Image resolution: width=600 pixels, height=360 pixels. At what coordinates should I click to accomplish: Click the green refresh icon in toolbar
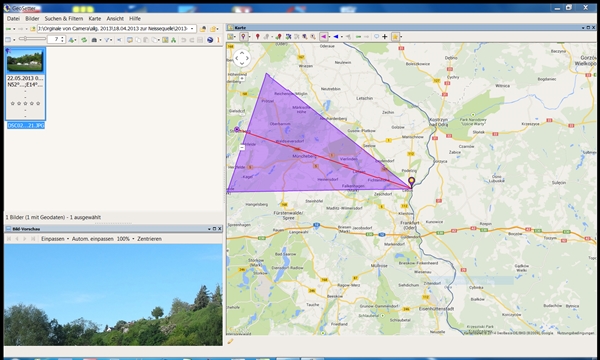[84, 40]
